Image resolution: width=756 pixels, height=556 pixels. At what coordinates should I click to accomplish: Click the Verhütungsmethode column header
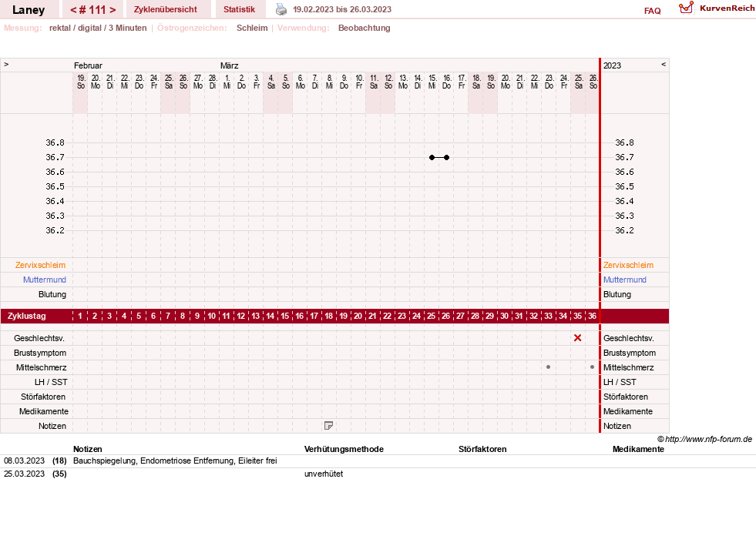(344, 449)
